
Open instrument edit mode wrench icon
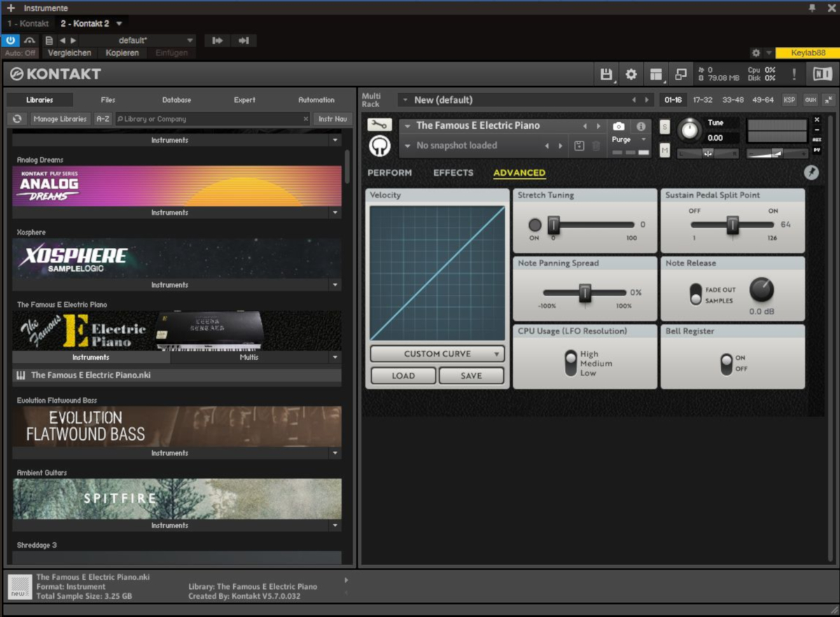point(379,125)
